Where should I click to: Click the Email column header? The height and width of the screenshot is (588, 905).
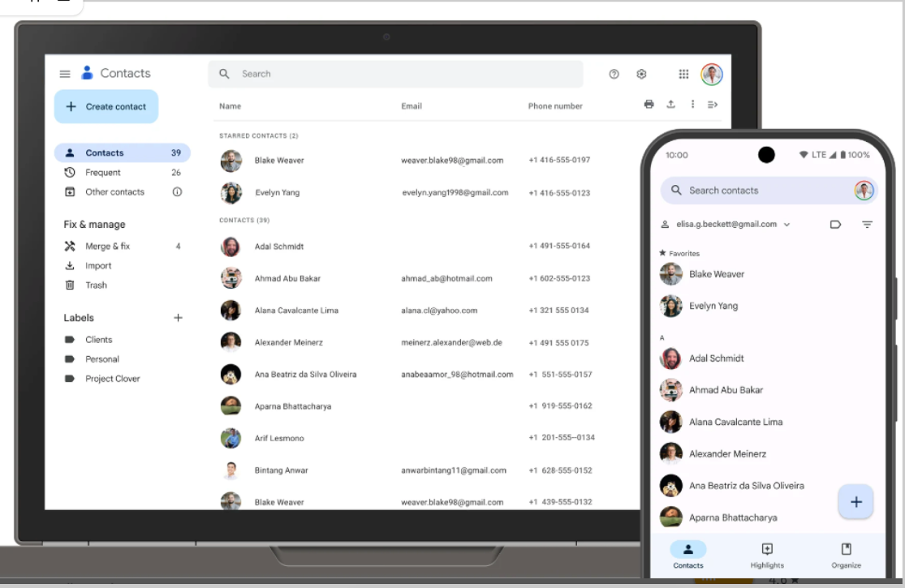pyautogui.click(x=412, y=106)
